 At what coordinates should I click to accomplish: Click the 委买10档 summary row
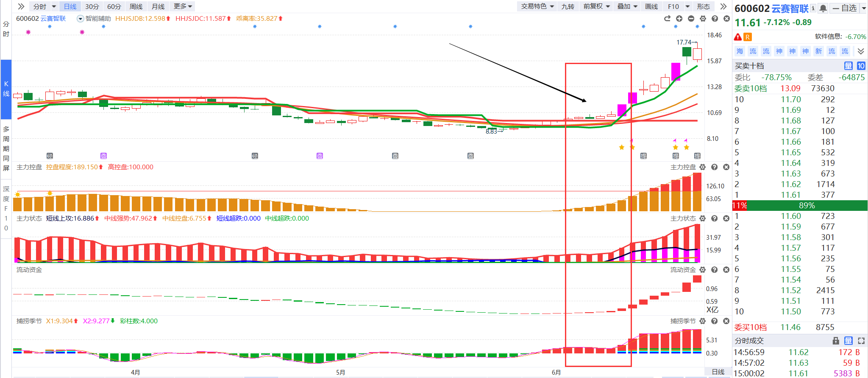coord(800,327)
